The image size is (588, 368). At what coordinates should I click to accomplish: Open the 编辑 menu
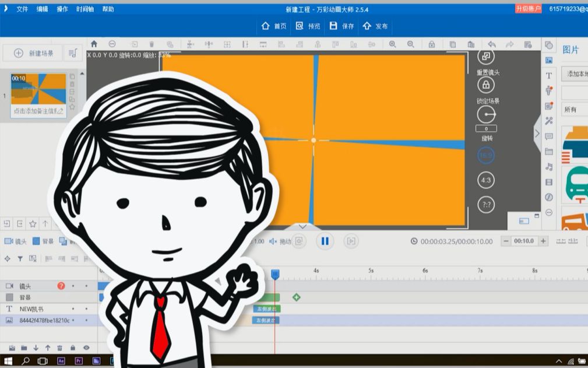(x=42, y=9)
